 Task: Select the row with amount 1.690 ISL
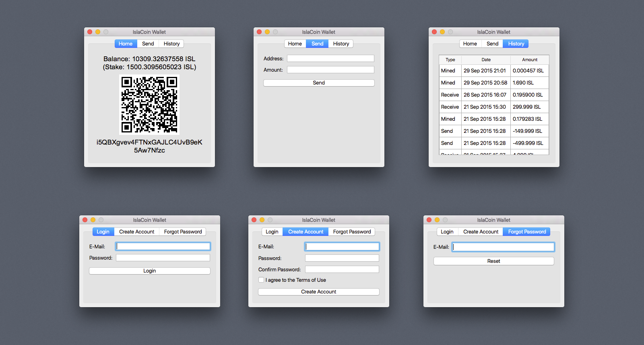point(494,83)
